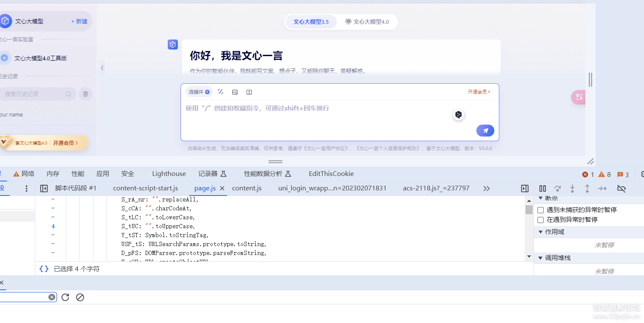Click the Step out debugger button
644x323 pixels.
(587, 188)
